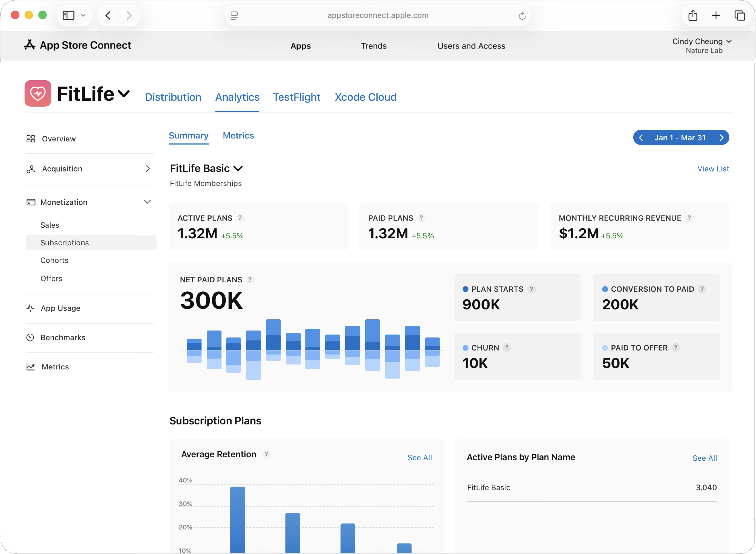
Task: Reload the page with refresh icon
Action: click(522, 16)
